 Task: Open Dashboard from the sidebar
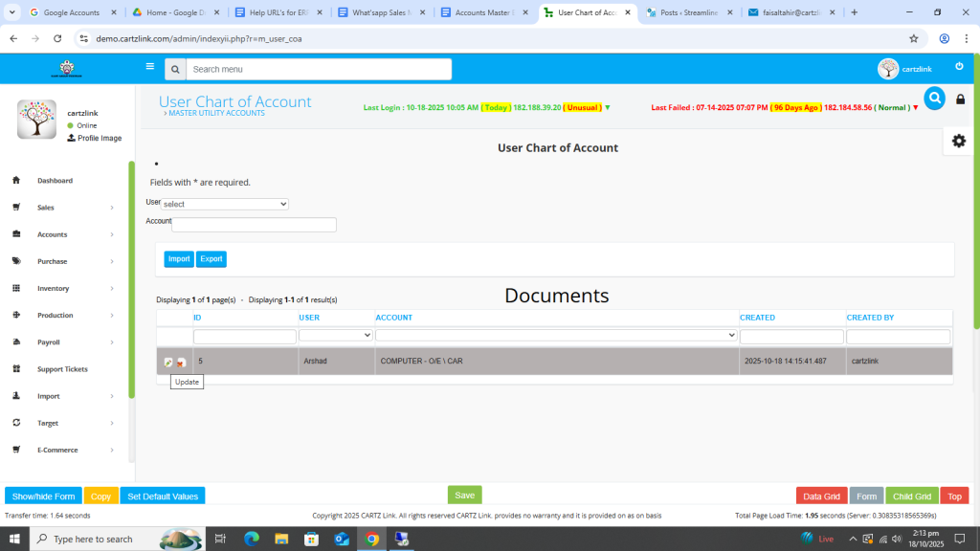(55, 181)
